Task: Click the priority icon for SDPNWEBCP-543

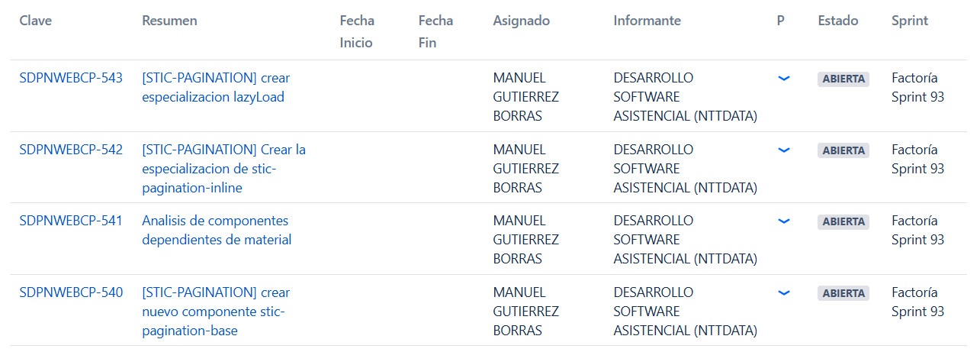Action: pyautogui.click(x=783, y=79)
